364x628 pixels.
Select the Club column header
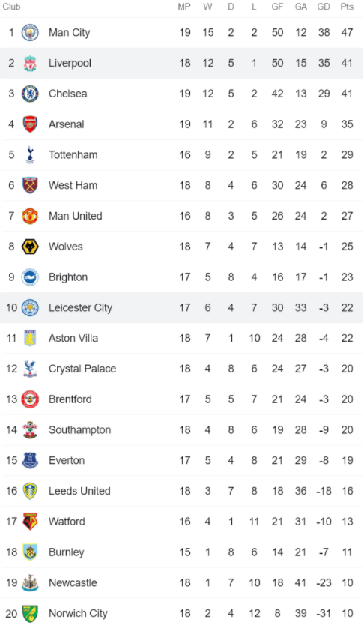(x=11, y=7)
